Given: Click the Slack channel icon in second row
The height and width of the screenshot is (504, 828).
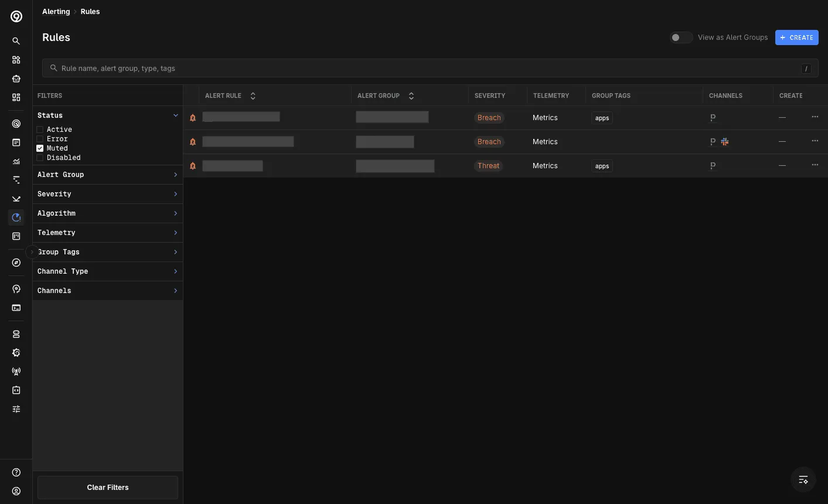Looking at the screenshot, I should pyautogui.click(x=725, y=141).
